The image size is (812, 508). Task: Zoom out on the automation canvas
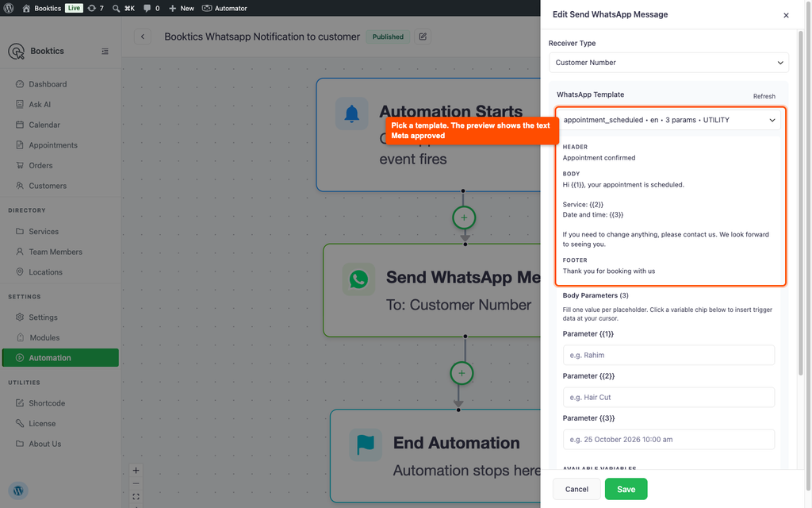[136, 483]
